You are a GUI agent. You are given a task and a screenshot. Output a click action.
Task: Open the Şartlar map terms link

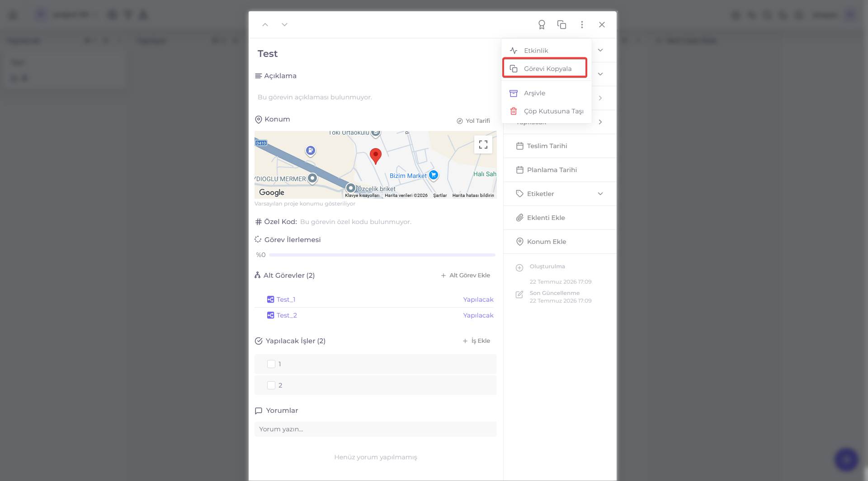click(x=440, y=196)
